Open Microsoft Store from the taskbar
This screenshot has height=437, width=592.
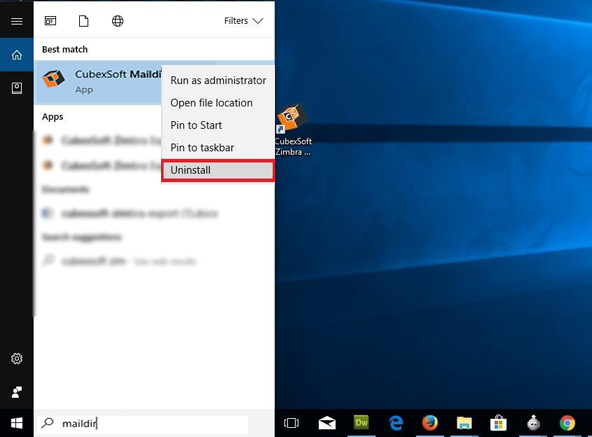498,423
